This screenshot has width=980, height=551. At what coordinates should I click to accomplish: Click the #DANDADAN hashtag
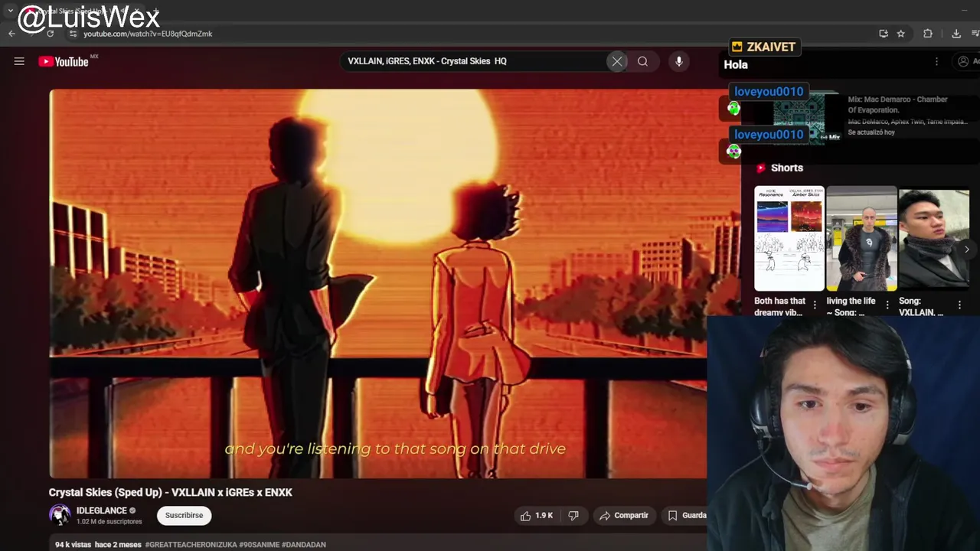pos(304,545)
